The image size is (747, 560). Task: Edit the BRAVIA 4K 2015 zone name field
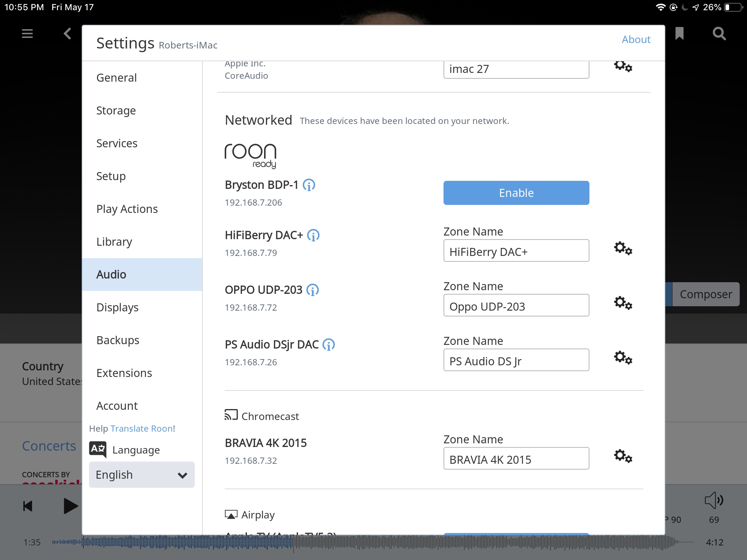tap(516, 458)
